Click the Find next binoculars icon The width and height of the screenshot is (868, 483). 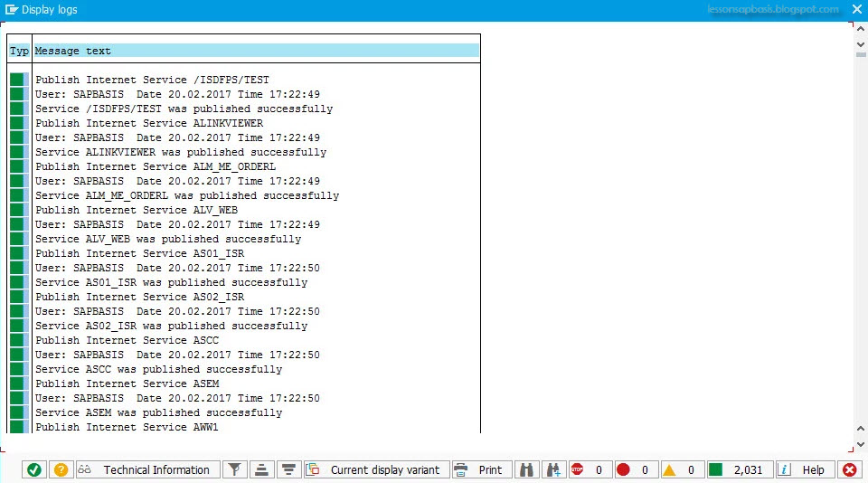tap(553, 469)
